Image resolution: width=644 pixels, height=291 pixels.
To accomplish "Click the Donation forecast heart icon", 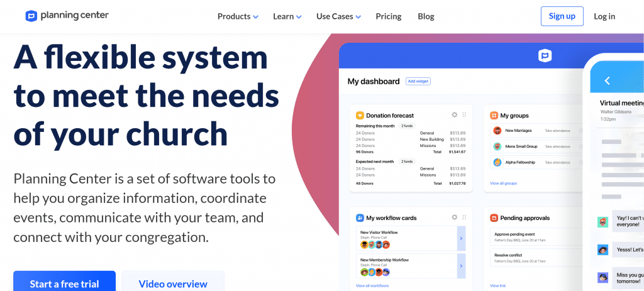I will pyautogui.click(x=360, y=116).
